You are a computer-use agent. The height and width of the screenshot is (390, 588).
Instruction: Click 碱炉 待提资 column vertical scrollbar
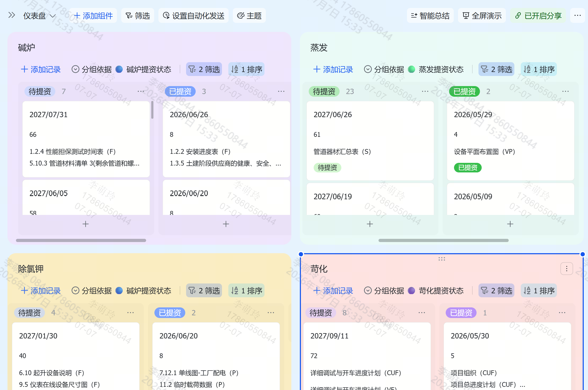(152, 110)
